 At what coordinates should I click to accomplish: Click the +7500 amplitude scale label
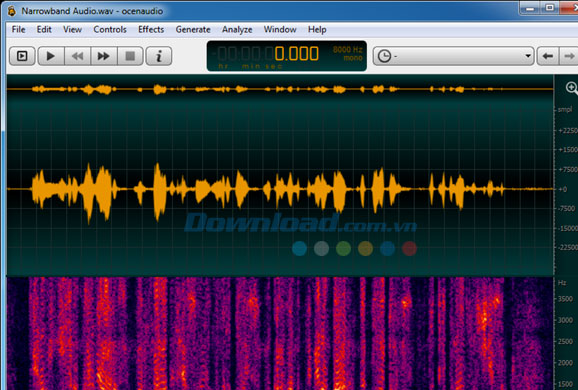pyautogui.click(x=568, y=170)
